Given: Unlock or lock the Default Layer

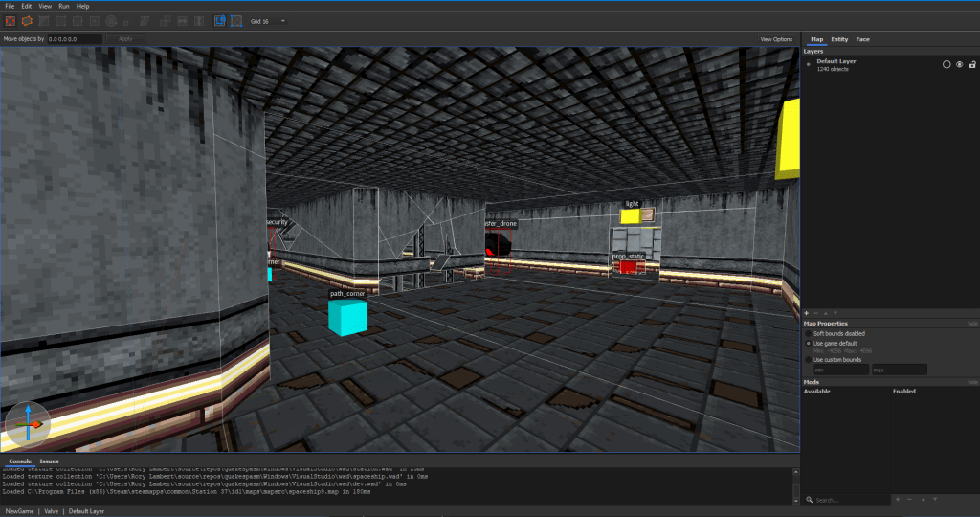Looking at the screenshot, I should click(971, 64).
